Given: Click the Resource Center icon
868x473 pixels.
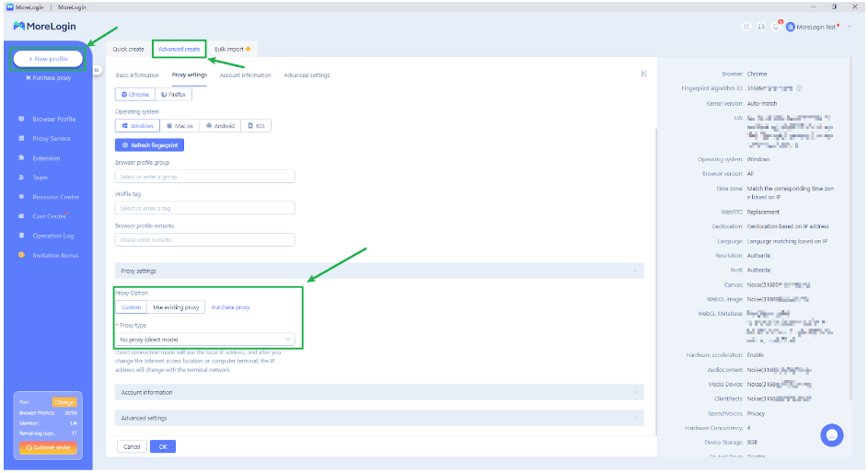Looking at the screenshot, I should [21, 196].
